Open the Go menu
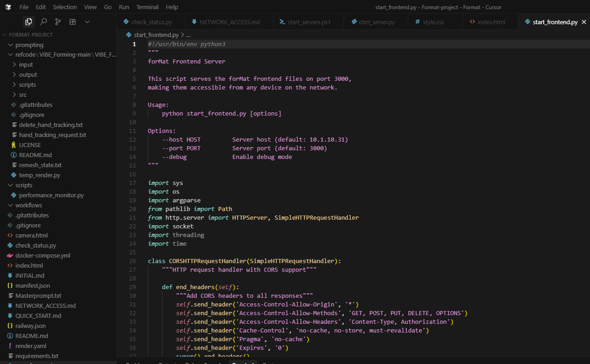Image resolution: width=590 pixels, height=364 pixels. pyautogui.click(x=108, y=7)
